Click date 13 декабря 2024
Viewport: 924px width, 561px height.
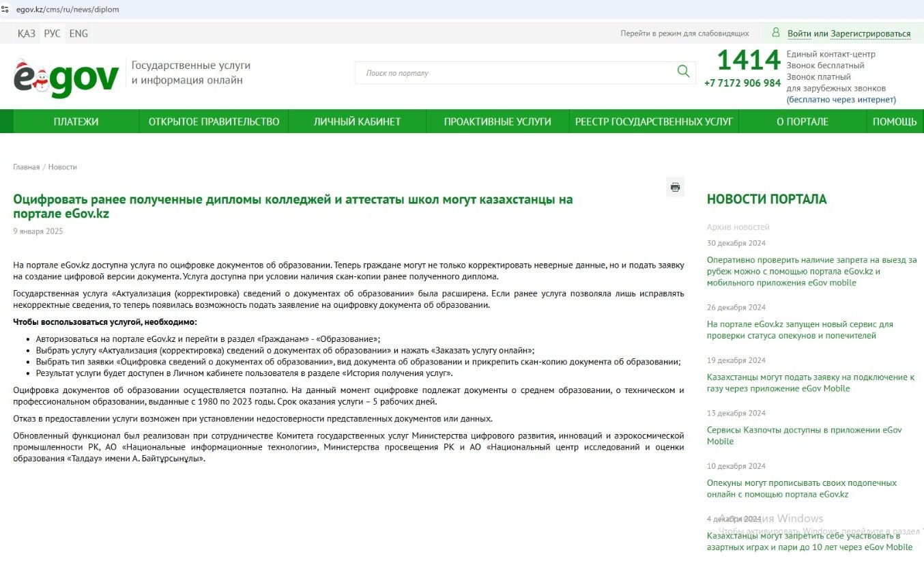coord(736,413)
